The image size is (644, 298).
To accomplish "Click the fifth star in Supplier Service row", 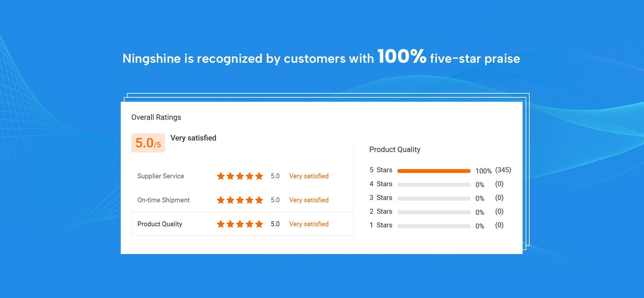I will tap(259, 176).
